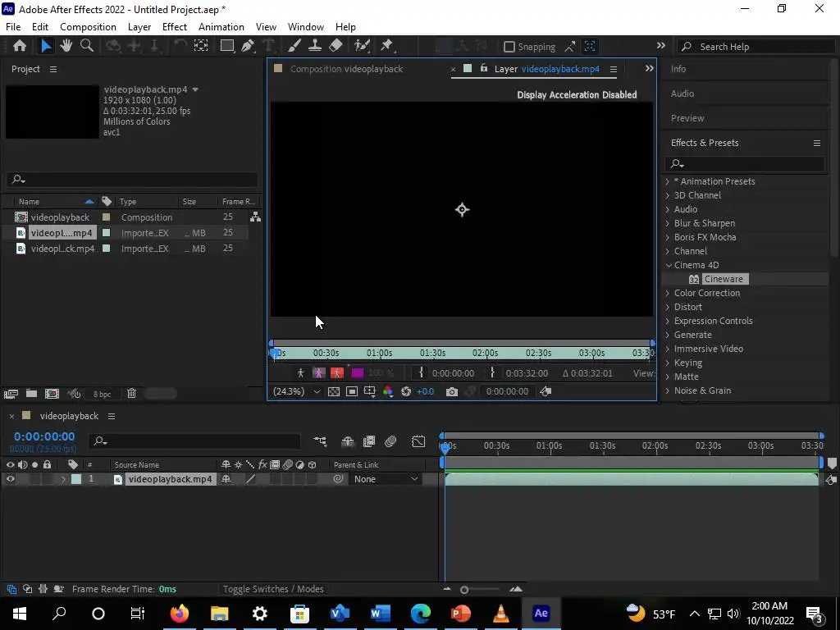Click the Graph Editor icon in timeline
This screenshot has height=630, width=840.
(418, 441)
